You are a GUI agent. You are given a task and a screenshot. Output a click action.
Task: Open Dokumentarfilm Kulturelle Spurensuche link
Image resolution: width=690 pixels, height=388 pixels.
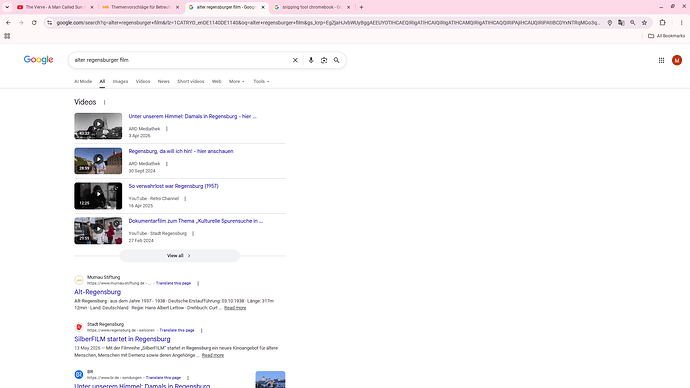(195, 221)
